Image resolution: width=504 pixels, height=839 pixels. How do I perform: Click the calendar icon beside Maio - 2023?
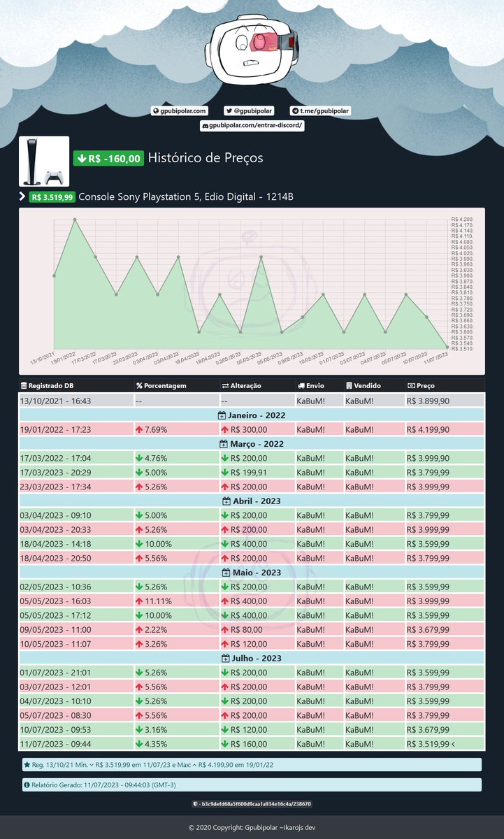coord(226,573)
